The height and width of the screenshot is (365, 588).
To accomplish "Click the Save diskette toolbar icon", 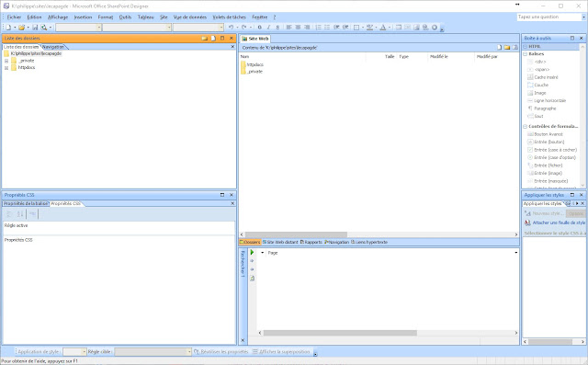I will tap(35, 28).
